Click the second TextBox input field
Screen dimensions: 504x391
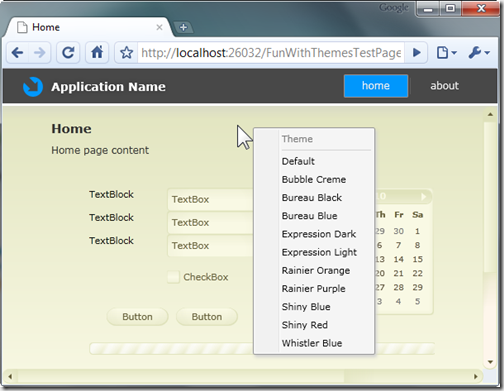(210, 222)
